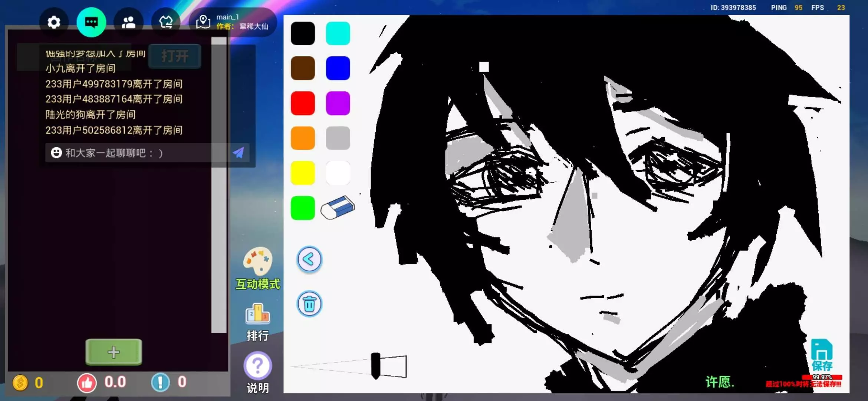Click the undo back arrow
The width and height of the screenshot is (868, 401).
pos(309,260)
